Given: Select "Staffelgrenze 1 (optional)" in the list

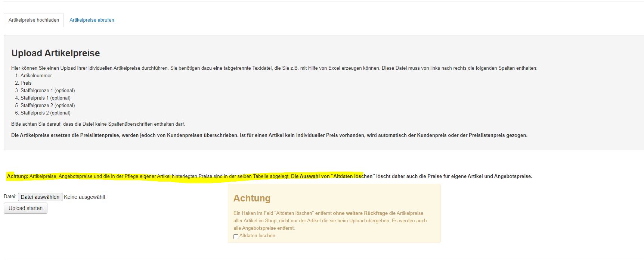Looking at the screenshot, I should (x=47, y=91).
